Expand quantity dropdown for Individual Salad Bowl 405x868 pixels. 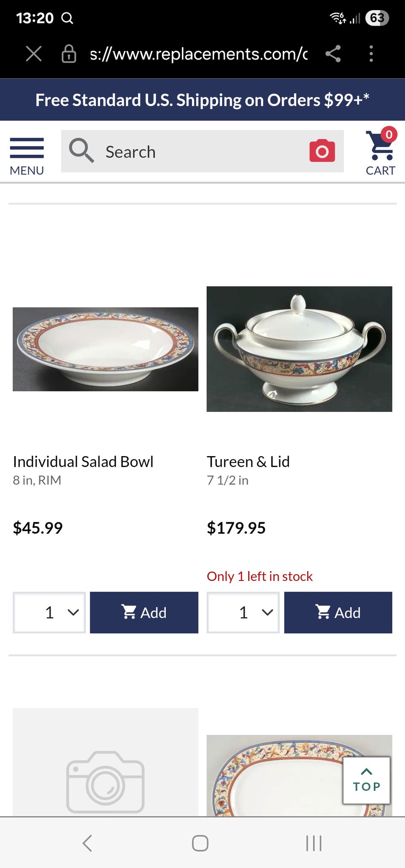coord(49,613)
